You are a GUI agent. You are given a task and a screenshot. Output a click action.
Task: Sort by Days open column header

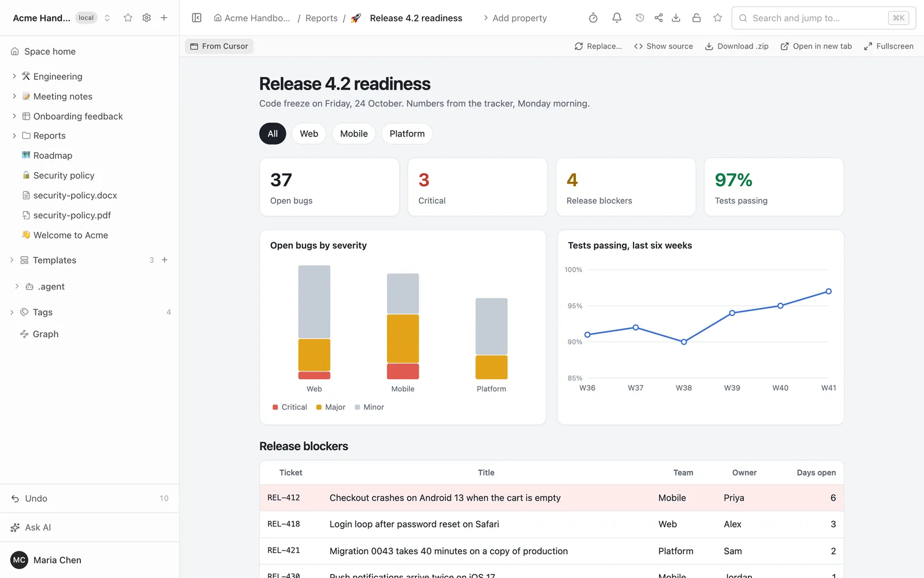pyautogui.click(x=816, y=472)
